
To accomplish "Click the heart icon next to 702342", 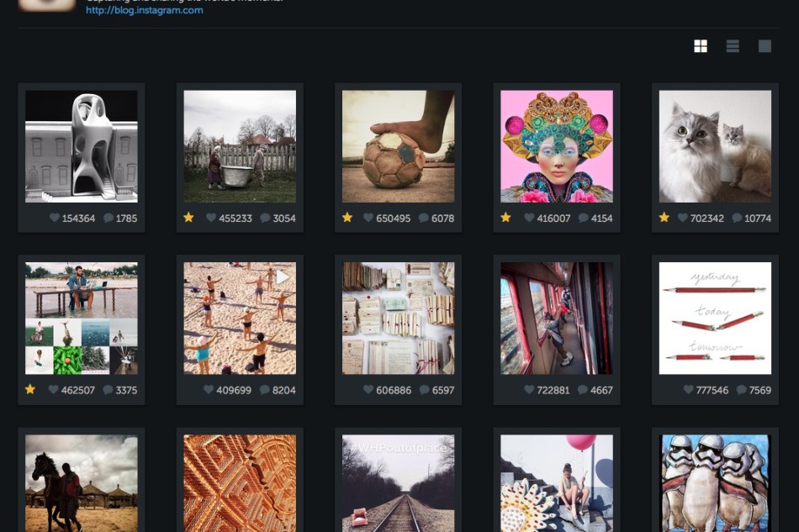I will (682, 218).
